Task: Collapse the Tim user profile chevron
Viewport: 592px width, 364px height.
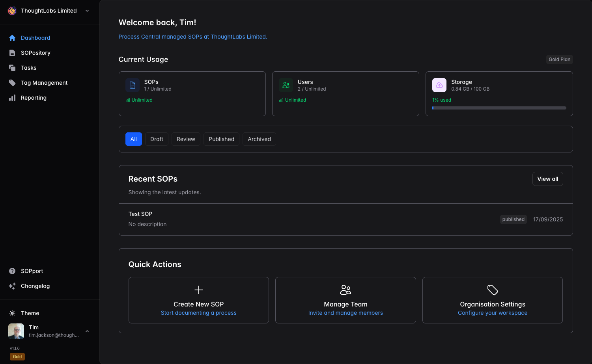Action: click(87, 331)
